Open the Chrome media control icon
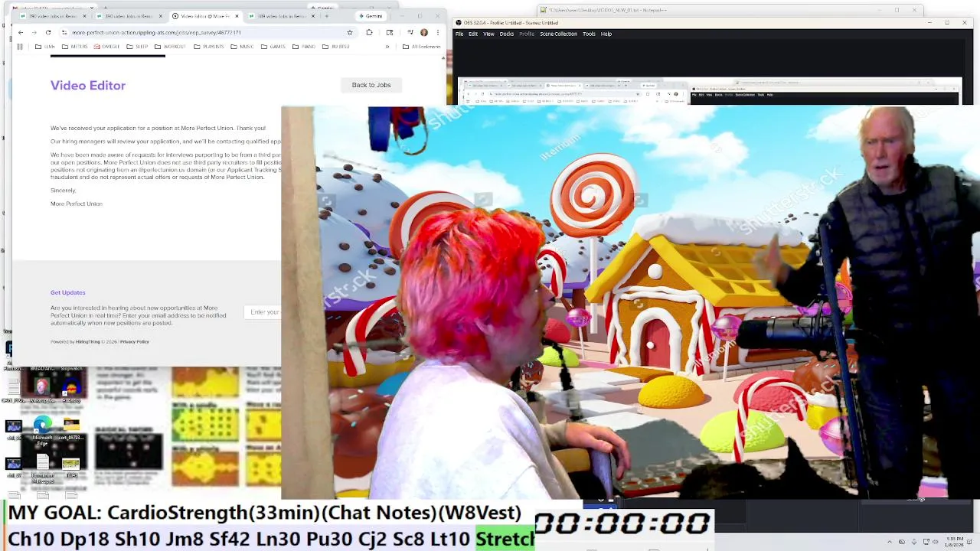Viewport: 980px width, 551px height. [410, 33]
